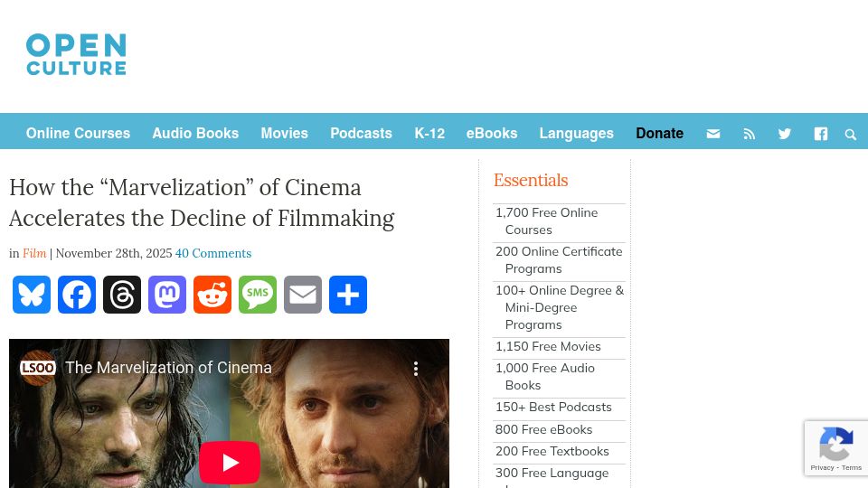Click the reCAPTCHA badge icon
This screenshot has width=868, height=488.
tap(835, 444)
